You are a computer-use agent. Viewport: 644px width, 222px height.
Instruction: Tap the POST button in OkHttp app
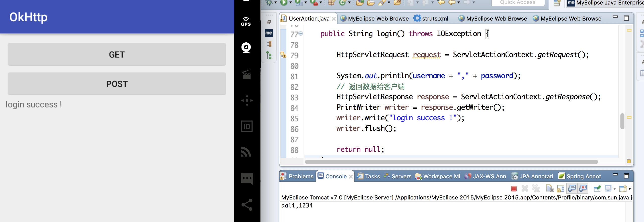pyautogui.click(x=117, y=84)
